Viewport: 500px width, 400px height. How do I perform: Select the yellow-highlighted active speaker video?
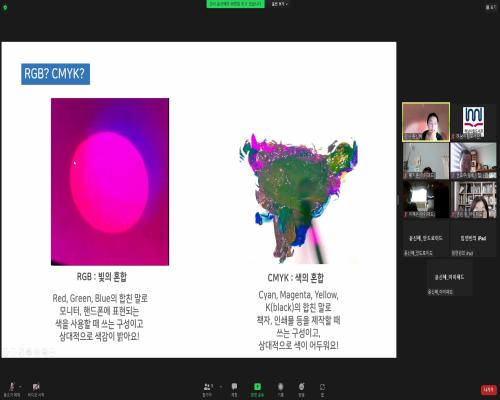(426, 122)
